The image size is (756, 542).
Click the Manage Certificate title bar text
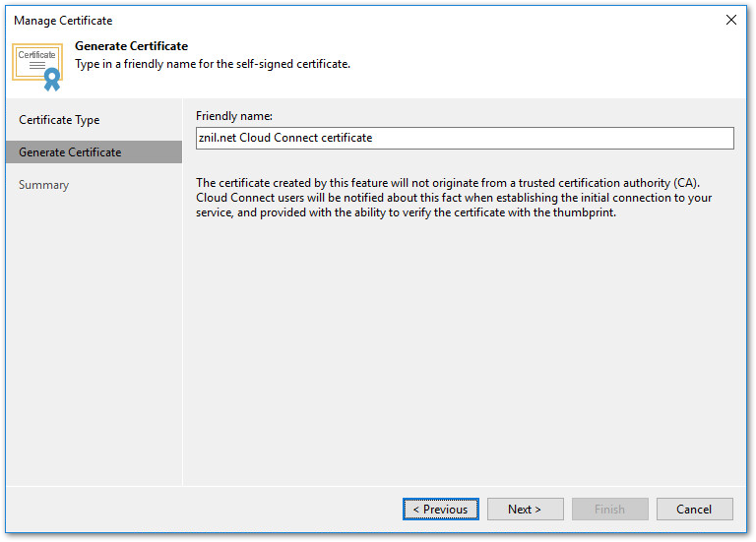pyautogui.click(x=63, y=21)
